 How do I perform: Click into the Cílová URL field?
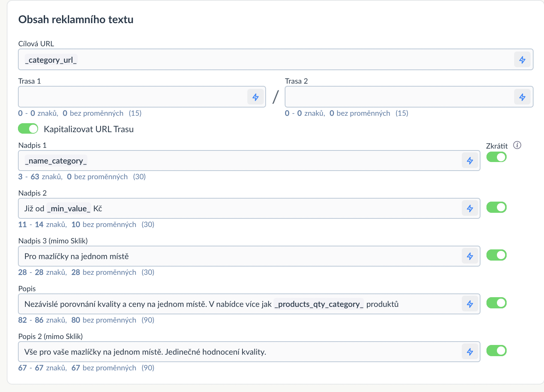(x=266, y=60)
